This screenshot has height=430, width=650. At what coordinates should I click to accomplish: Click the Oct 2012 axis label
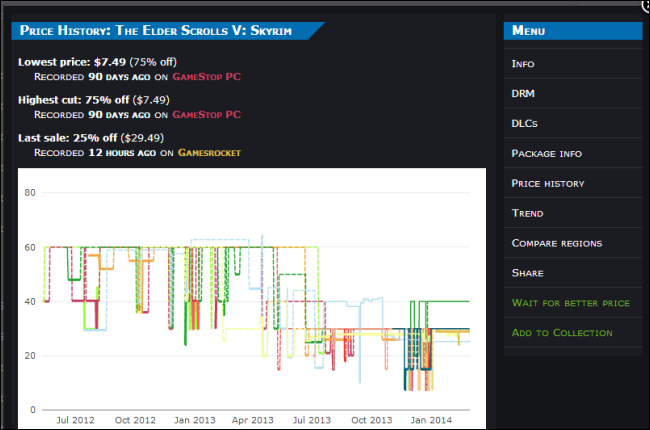click(x=135, y=420)
